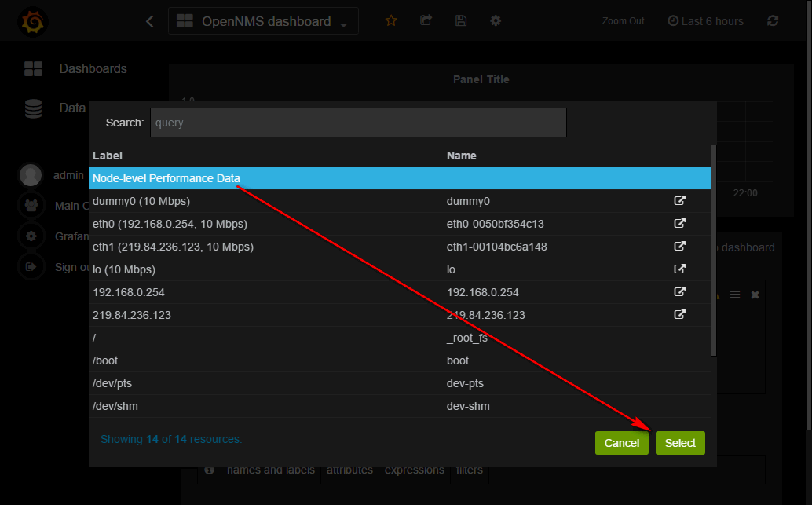Click the dev-shm name cell
The height and width of the screenshot is (505, 812).
click(x=468, y=406)
